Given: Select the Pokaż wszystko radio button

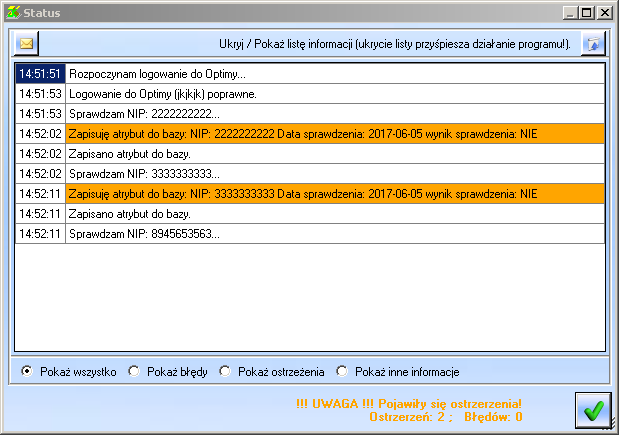Looking at the screenshot, I should pyautogui.click(x=27, y=371).
